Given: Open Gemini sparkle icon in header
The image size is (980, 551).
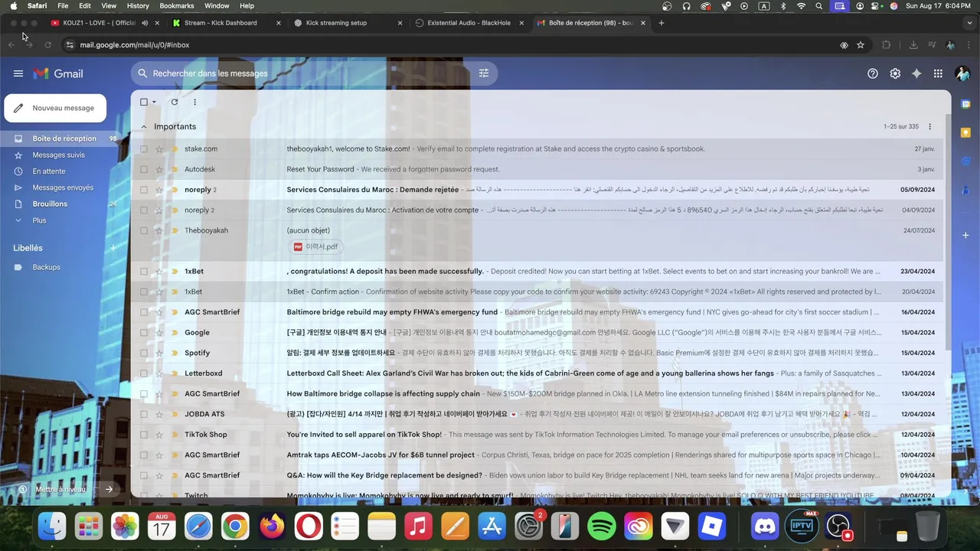Looking at the screenshot, I should pyautogui.click(x=916, y=73).
